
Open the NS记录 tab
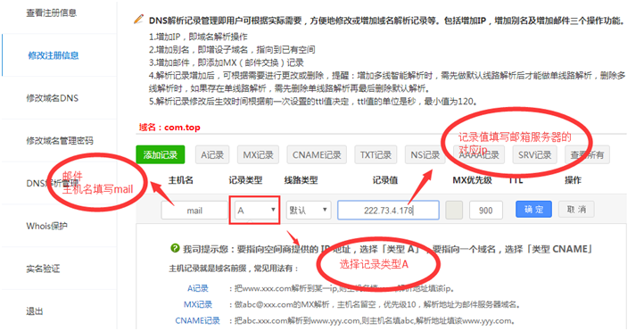425,155
